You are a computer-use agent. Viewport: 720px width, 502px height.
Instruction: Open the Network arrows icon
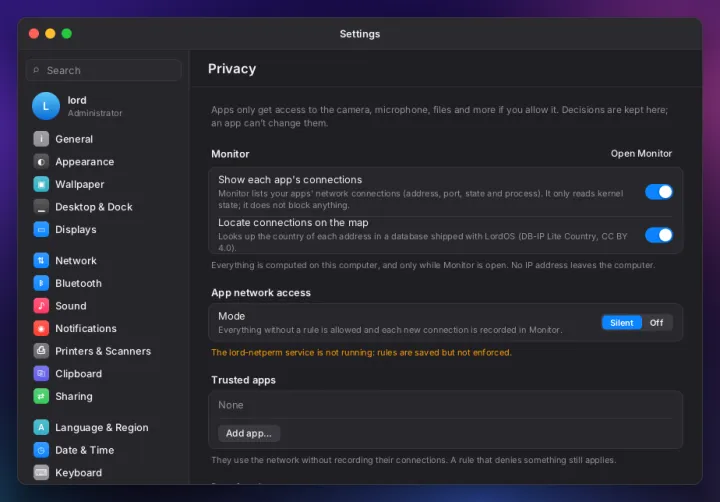(41, 260)
